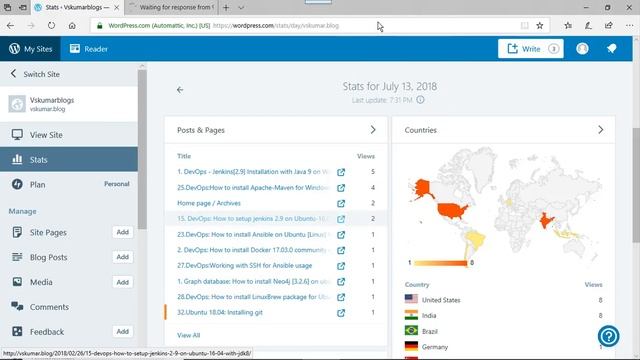Click the browser back arrow
Screen dimensions: 640x360
coord(11,26)
